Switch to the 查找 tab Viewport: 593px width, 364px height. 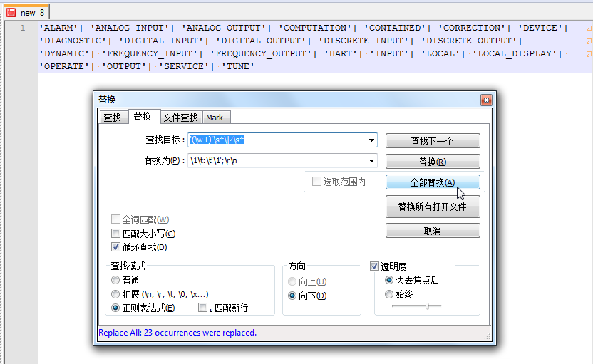112,118
